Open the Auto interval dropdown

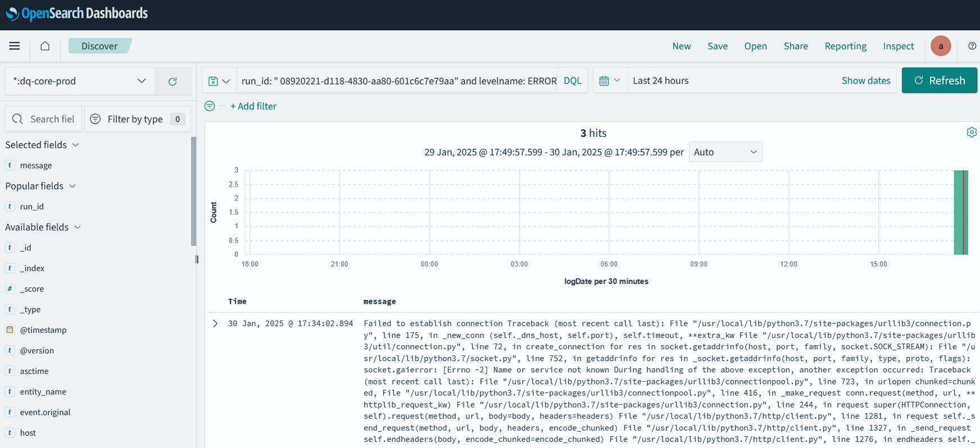(x=725, y=152)
